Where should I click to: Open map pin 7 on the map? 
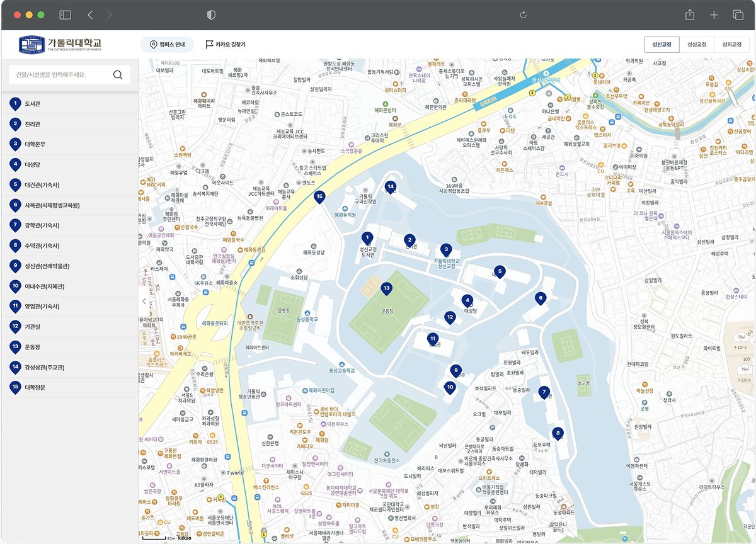pos(544,393)
